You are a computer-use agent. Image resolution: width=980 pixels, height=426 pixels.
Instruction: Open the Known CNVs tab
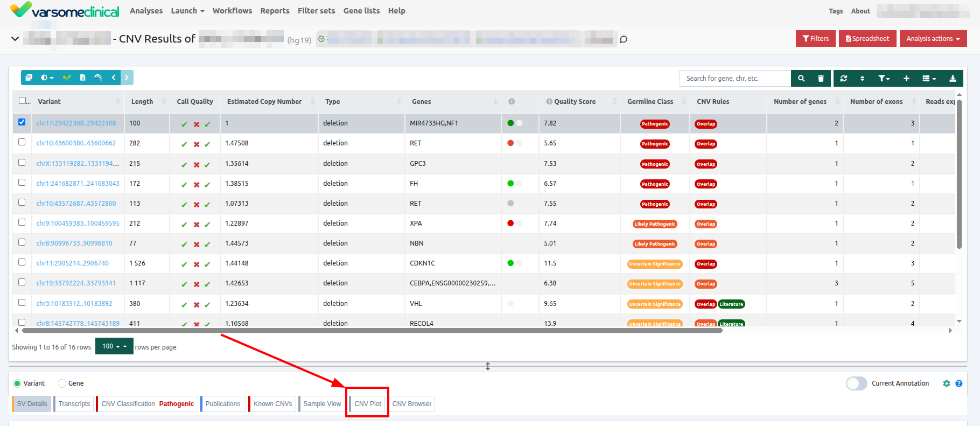click(x=272, y=404)
